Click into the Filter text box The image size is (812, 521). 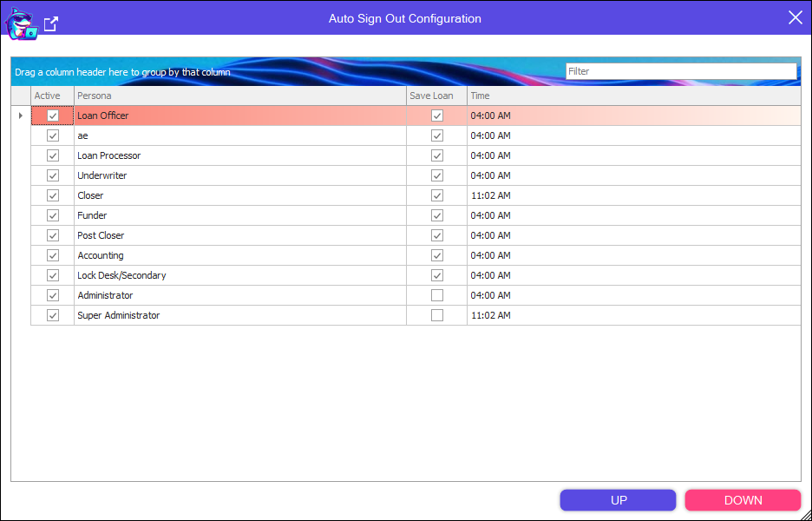680,71
